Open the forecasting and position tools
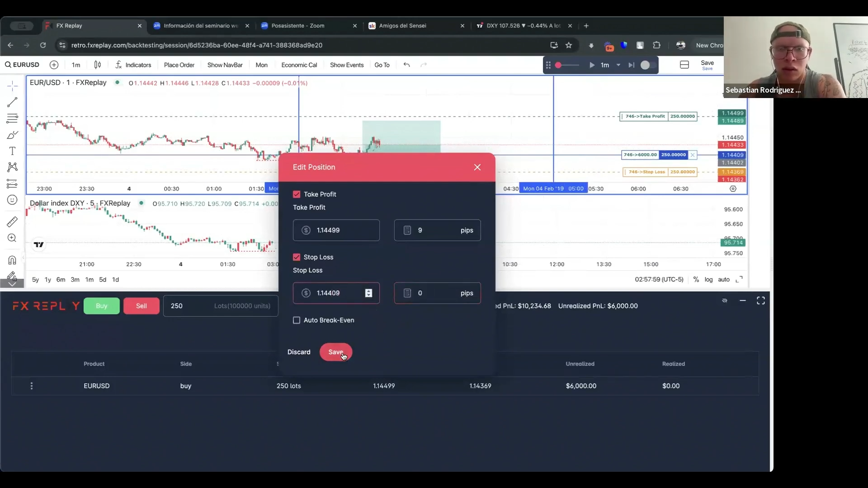 [12, 183]
